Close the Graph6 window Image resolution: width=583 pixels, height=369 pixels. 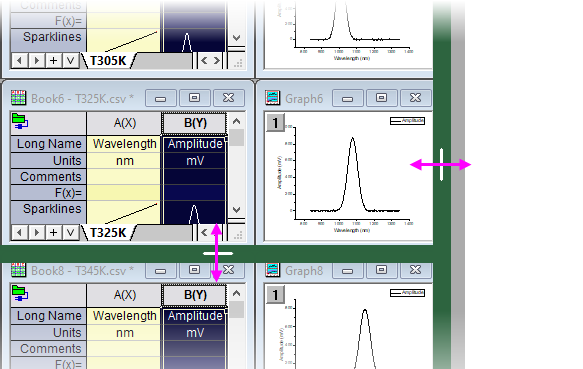tap(415, 98)
